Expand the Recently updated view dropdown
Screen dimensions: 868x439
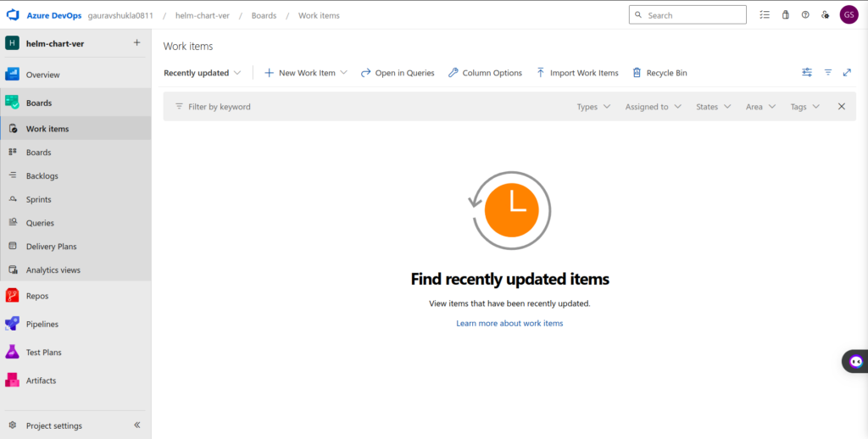tap(203, 73)
